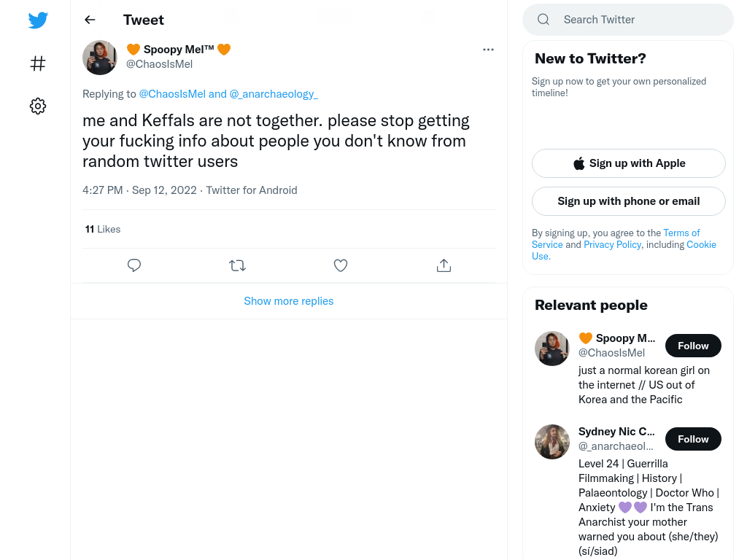
Task: Click Sign up with phone or email
Action: click(x=628, y=201)
